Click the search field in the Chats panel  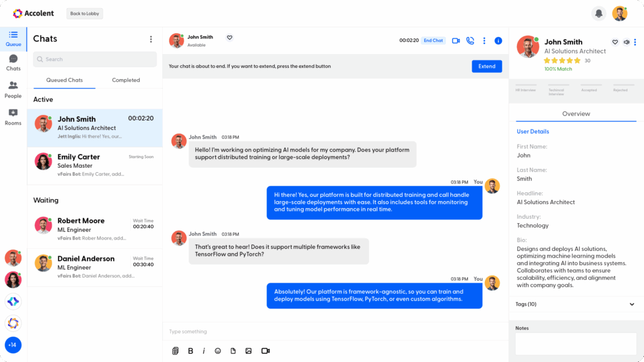tap(94, 59)
